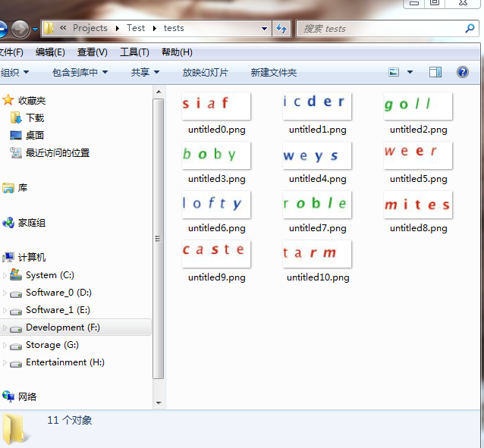Select untitled8.png thumbnail showing mites
Screen dimensions: 484x448
pyautogui.click(x=418, y=205)
